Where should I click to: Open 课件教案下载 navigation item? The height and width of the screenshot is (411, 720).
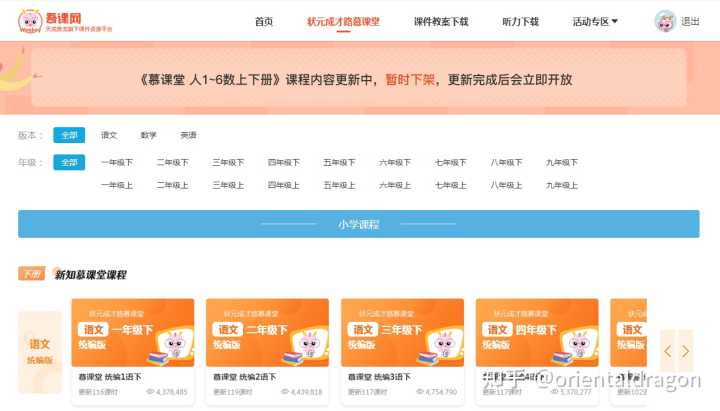click(x=441, y=22)
